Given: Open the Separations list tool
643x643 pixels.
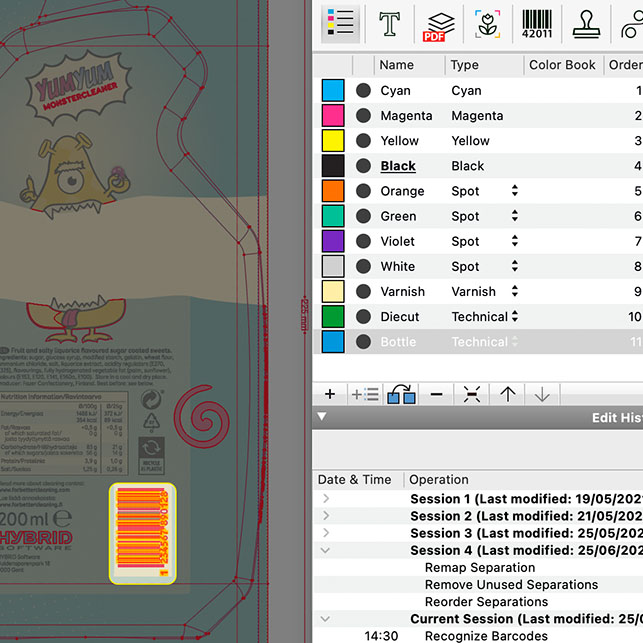Looking at the screenshot, I should (341, 23).
